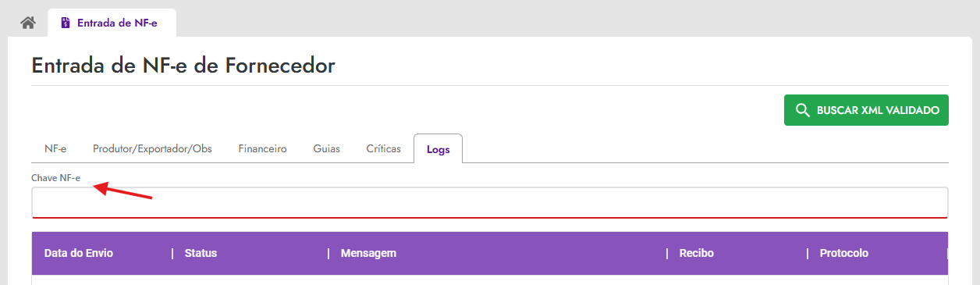Click the magnifier icon in Buscar XML button

[x=802, y=110]
